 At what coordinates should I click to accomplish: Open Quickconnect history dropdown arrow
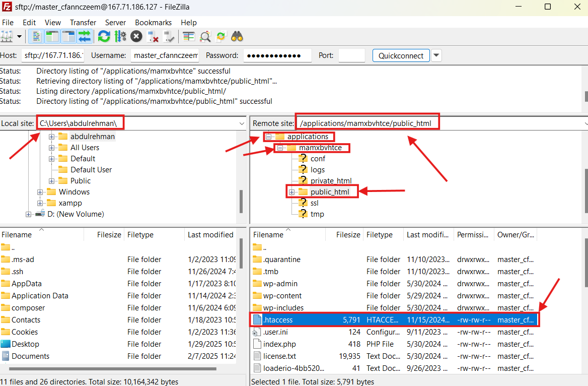436,55
